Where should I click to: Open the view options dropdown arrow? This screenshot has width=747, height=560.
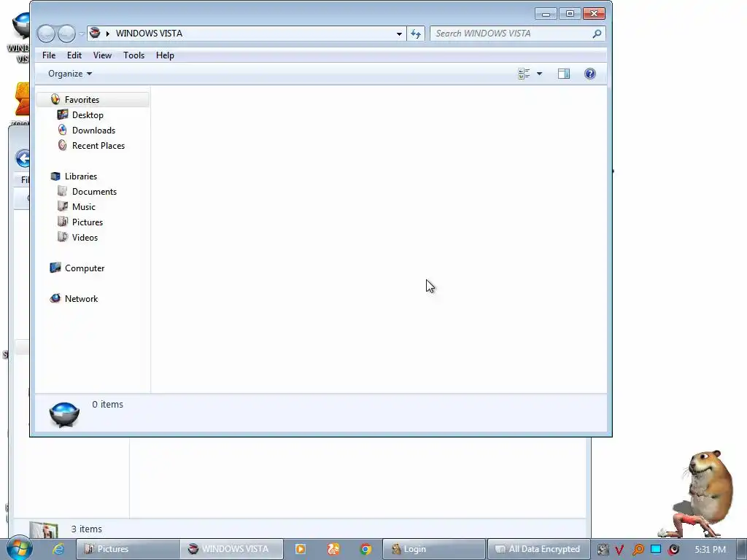pos(539,74)
